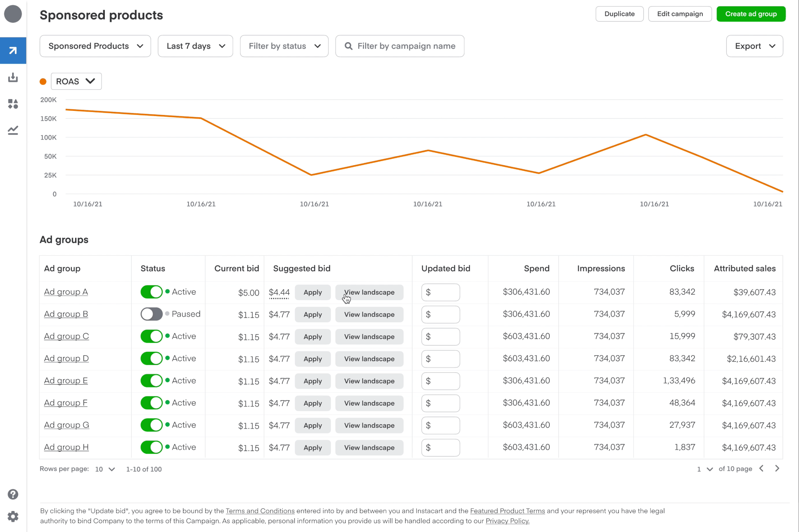
Task: Enable the paused Ad group B toggle
Action: coord(151,314)
